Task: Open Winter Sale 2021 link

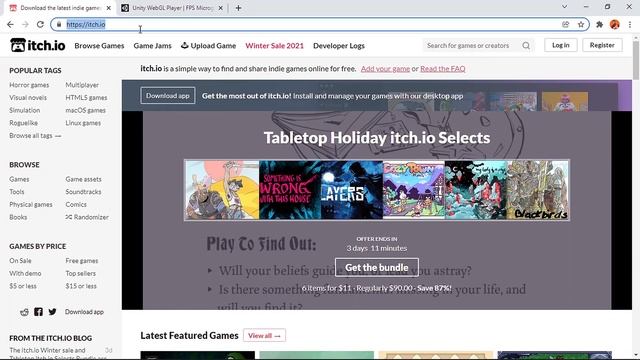Action: (x=274, y=46)
